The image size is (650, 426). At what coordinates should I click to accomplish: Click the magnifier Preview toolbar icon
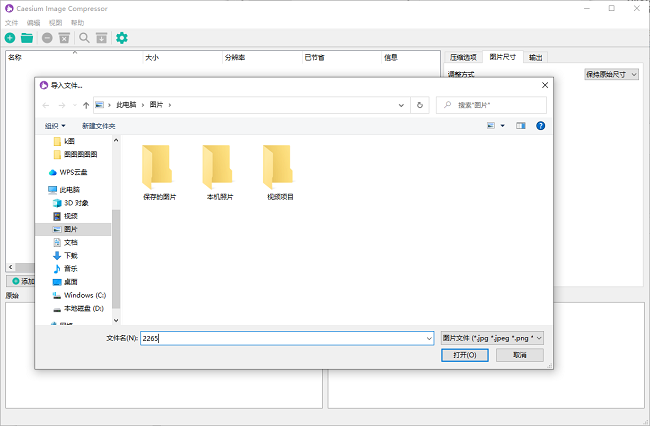pyautogui.click(x=84, y=38)
